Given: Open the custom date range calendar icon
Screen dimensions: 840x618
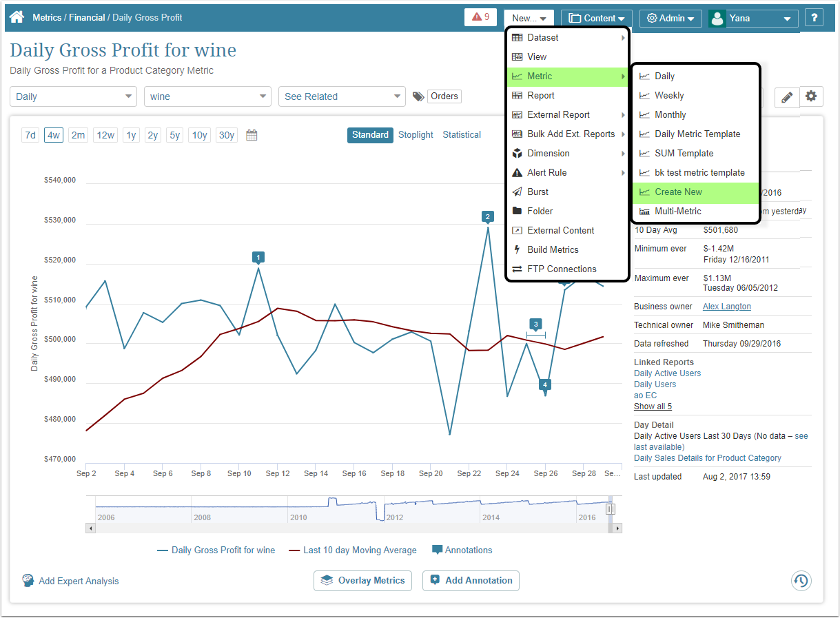Looking at the screenshot, I should click(x=252, y=135).
